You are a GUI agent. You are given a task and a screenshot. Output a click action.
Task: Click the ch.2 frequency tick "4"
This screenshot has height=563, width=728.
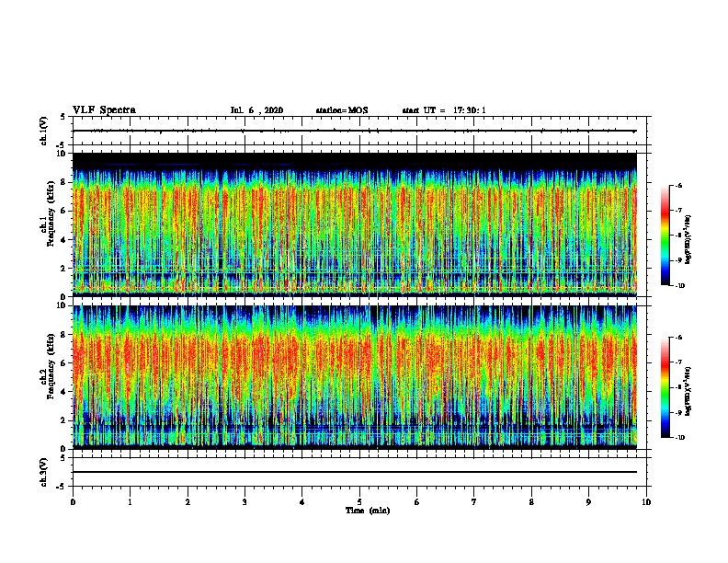[x=63, y=392]
